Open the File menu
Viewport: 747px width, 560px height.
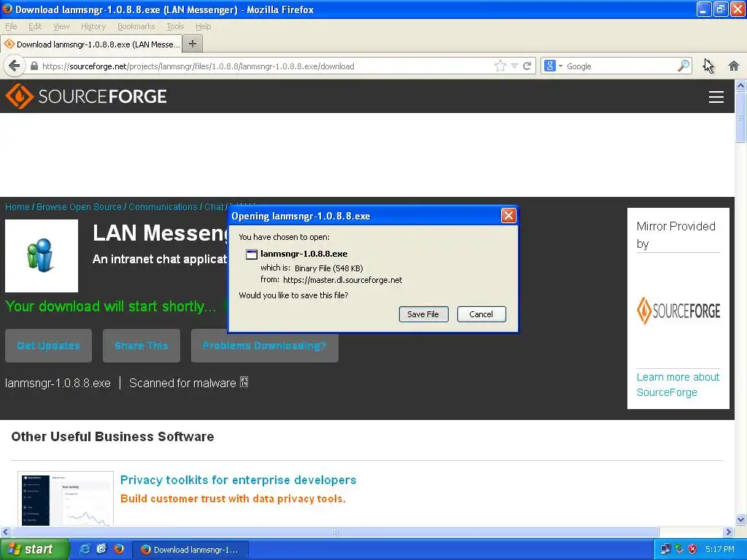click(11, 26)
